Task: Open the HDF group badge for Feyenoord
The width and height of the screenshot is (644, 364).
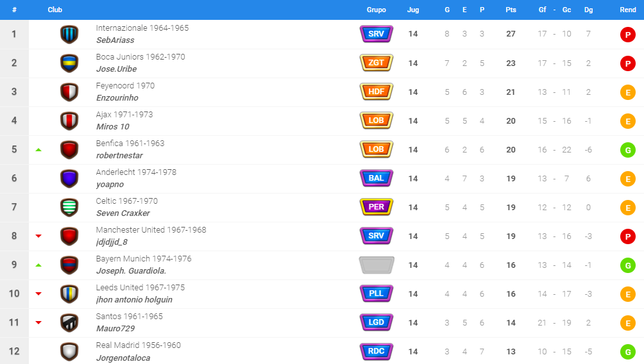Action: 377,92
